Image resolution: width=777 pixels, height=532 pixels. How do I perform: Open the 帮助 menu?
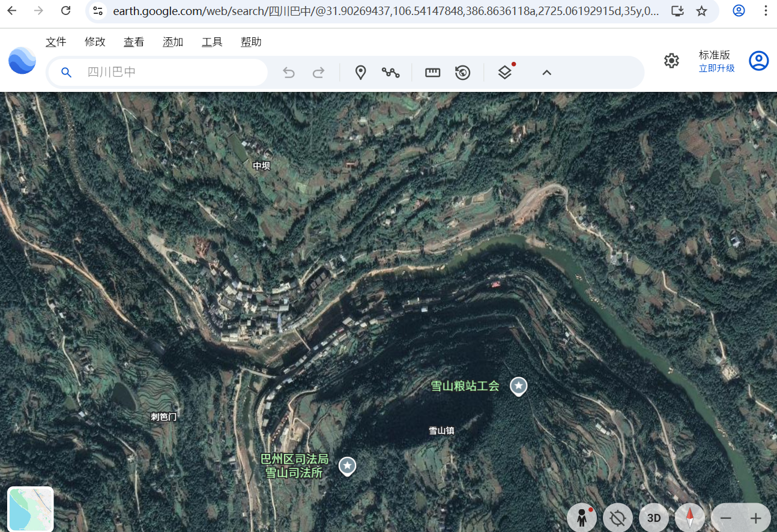(x=251, y=41)
